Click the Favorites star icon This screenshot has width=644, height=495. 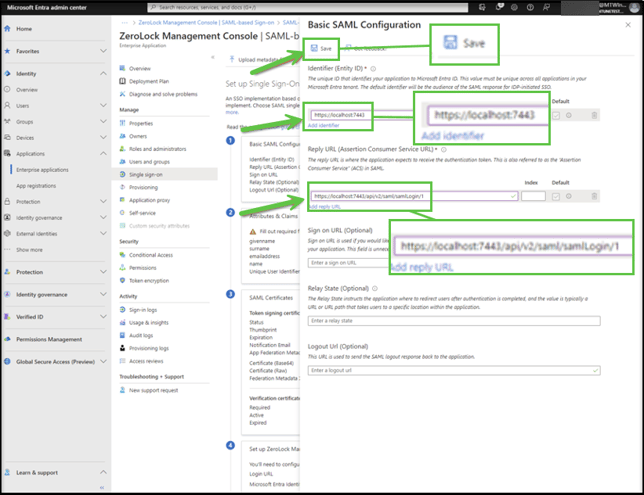(7, 51)
